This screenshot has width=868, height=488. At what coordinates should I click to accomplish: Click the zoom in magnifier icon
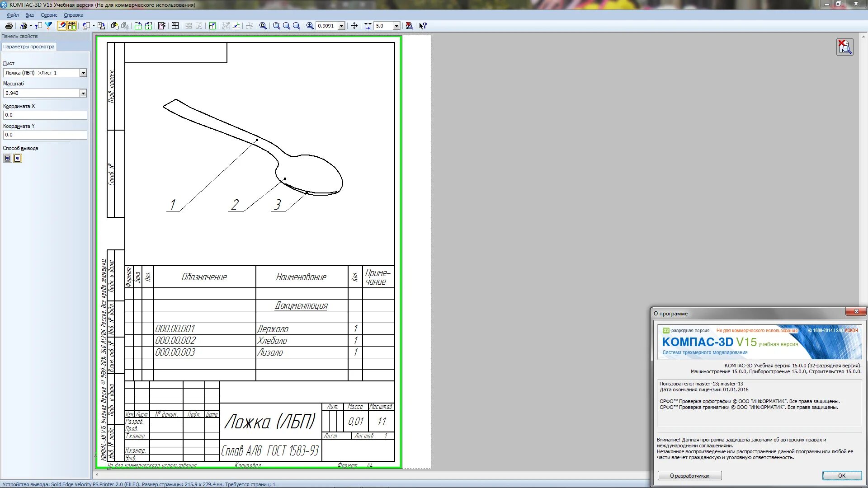tap(286, 26)
